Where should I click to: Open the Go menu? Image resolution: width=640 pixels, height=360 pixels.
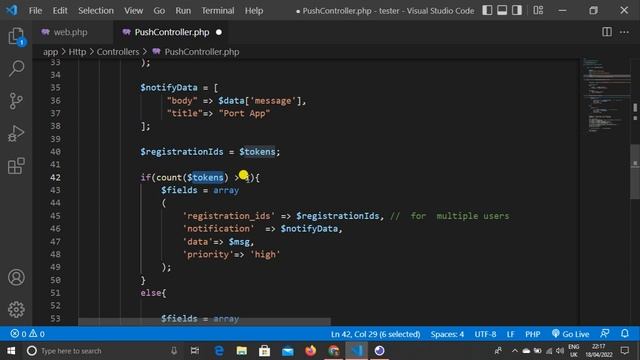coord(159,11)
